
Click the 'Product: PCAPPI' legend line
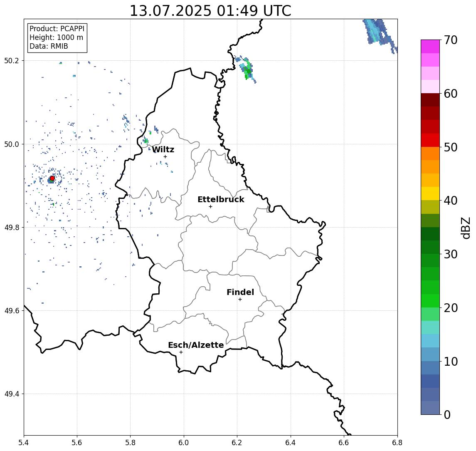(57, 29)
